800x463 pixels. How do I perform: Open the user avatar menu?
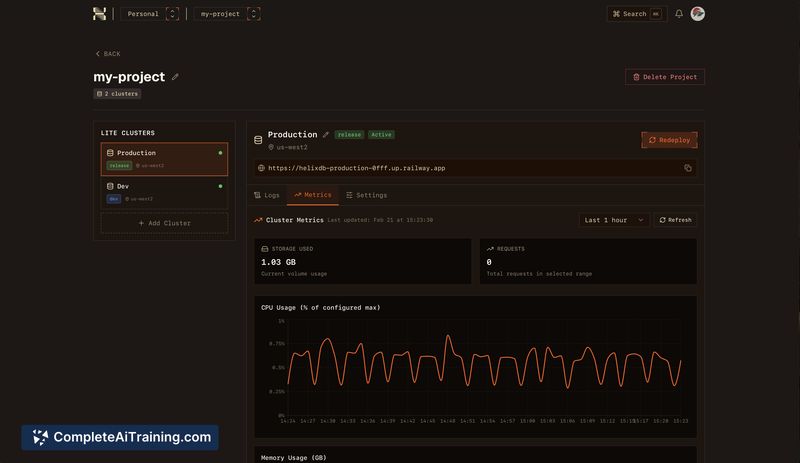point(698,14)
